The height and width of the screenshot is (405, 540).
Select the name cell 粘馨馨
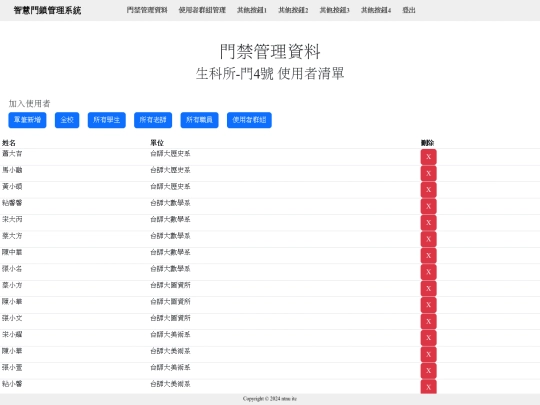pyautogui.click(x=12, y=203)
